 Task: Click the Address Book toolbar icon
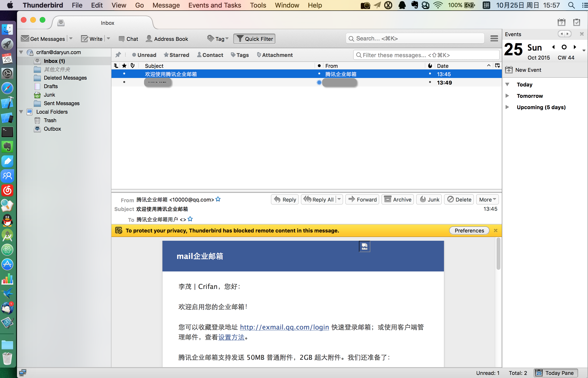[149, 39]
